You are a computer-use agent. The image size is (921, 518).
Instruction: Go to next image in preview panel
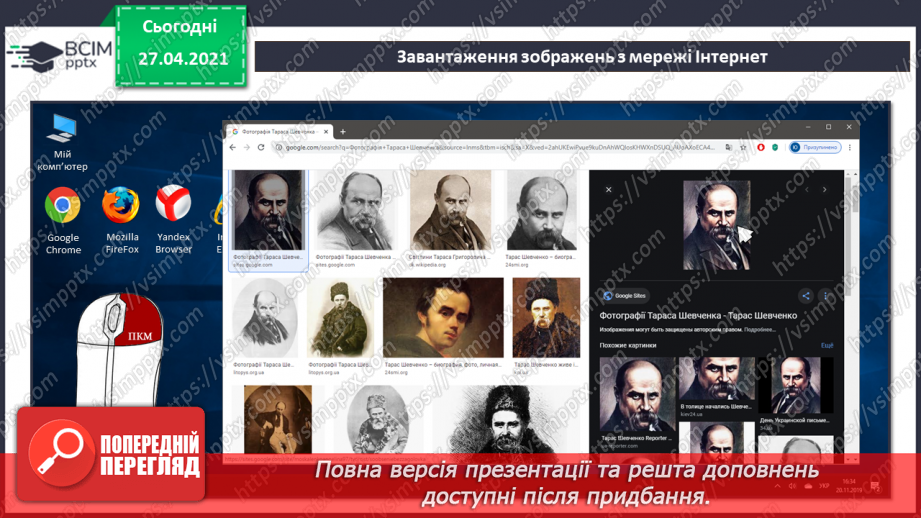(x=825, y=190)
